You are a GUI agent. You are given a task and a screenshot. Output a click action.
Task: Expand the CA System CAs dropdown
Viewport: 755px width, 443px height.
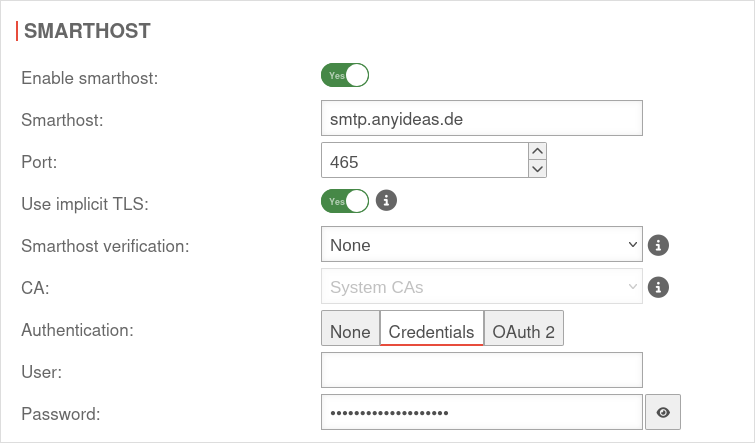pyautogui.click(x=481, y=288)
